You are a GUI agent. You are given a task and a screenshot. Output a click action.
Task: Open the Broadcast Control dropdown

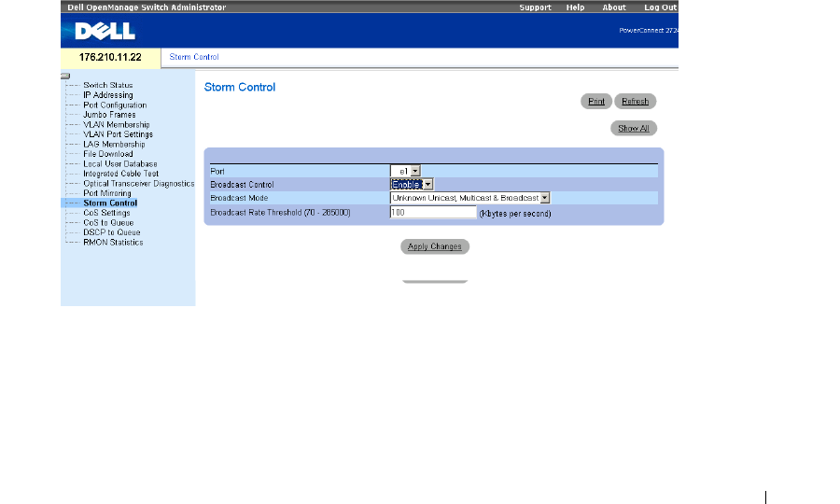click(x=412, y=184)
